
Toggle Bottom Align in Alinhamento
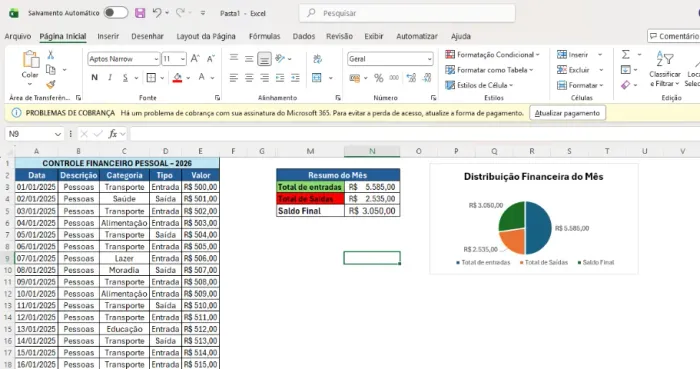(x=264, y=58)
